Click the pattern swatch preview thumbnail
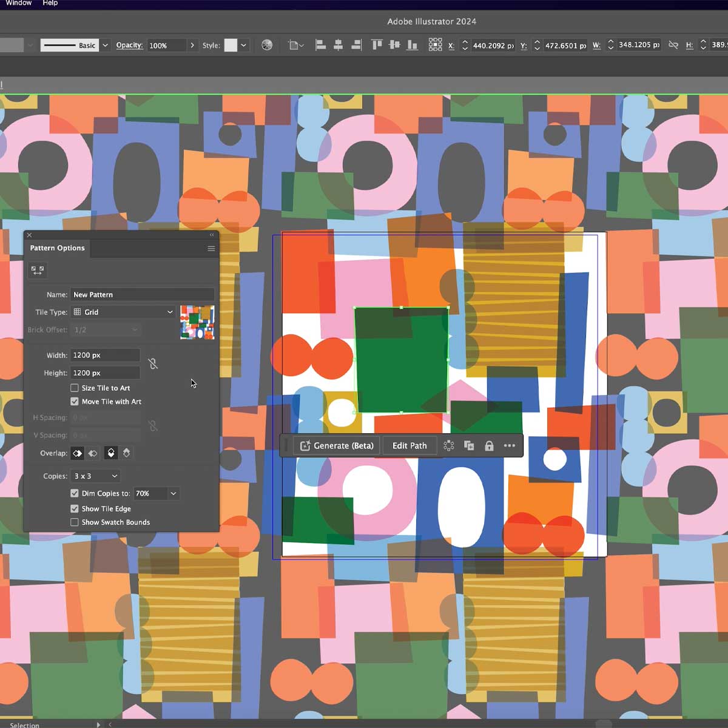728x728 pixels. pyautogui.click(x=197, y=322)
